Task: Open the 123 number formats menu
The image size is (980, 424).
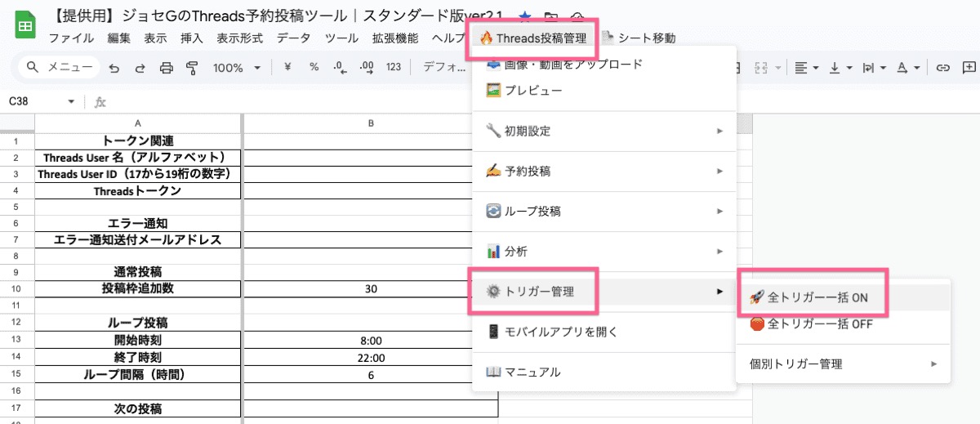Action: pos(394,68)
